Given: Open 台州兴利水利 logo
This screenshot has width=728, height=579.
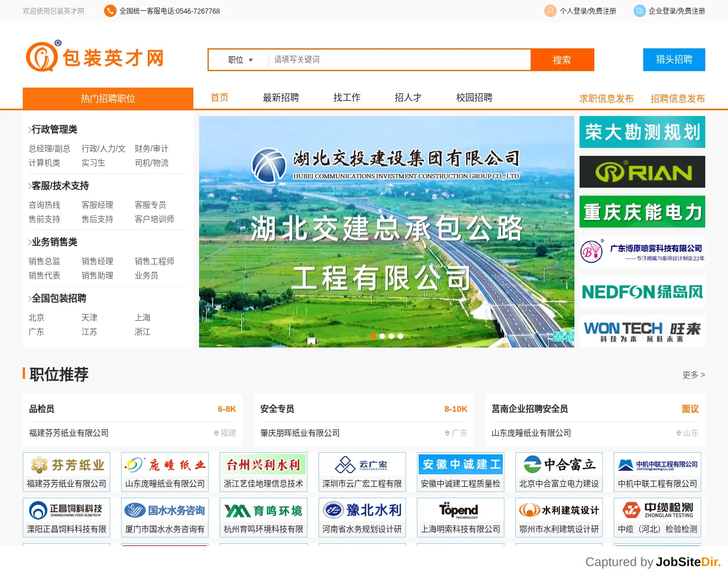Looking at the screenshot, I should (x=263, y=465).
